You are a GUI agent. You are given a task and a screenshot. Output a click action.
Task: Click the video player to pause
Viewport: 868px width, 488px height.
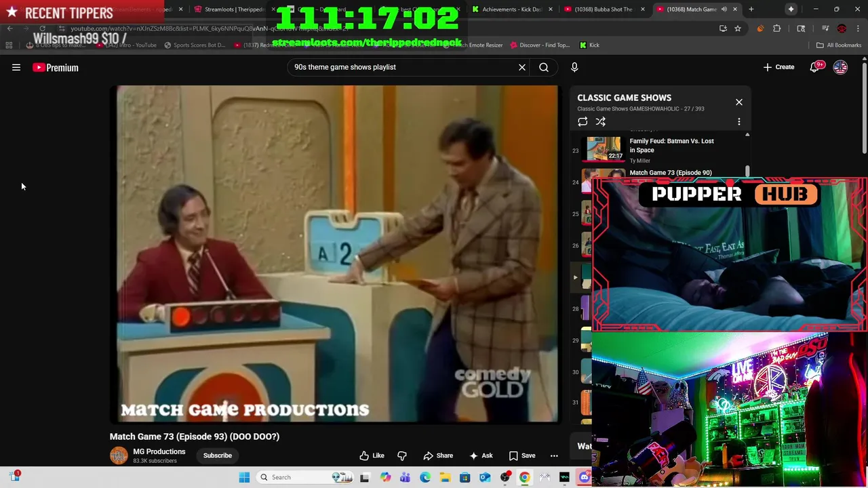pos(336,253)
